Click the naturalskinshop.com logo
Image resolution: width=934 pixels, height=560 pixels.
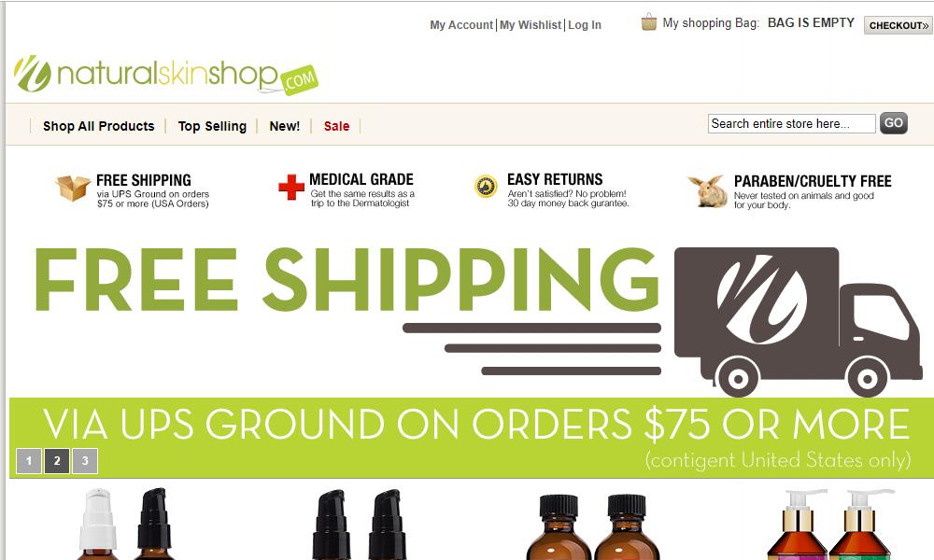click(x=166, y=75)
